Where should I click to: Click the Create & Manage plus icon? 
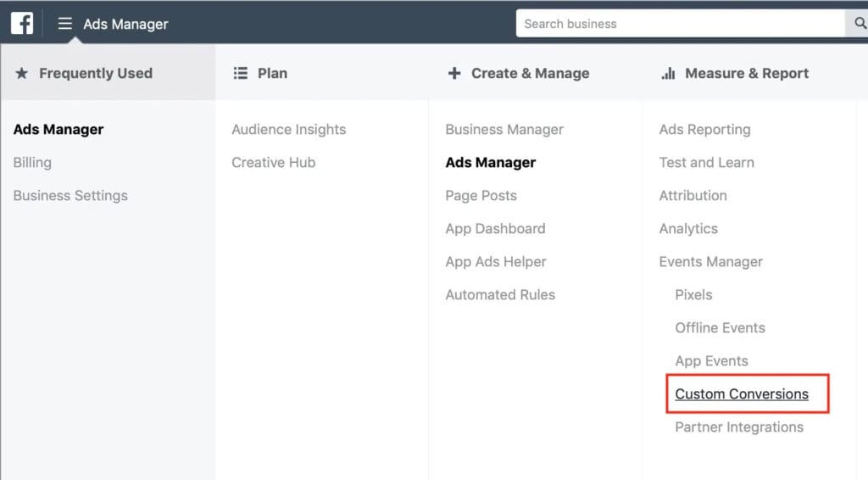coord(454,73)
